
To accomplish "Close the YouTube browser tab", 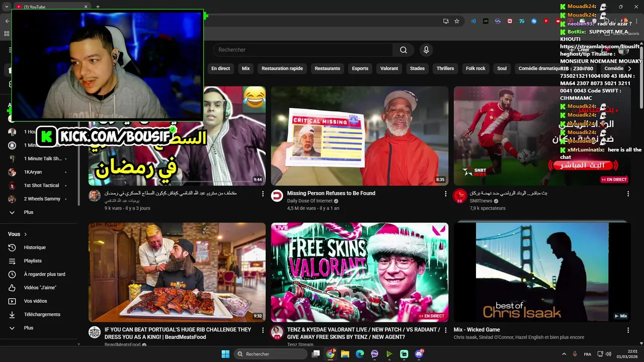I will click(86, 7).
